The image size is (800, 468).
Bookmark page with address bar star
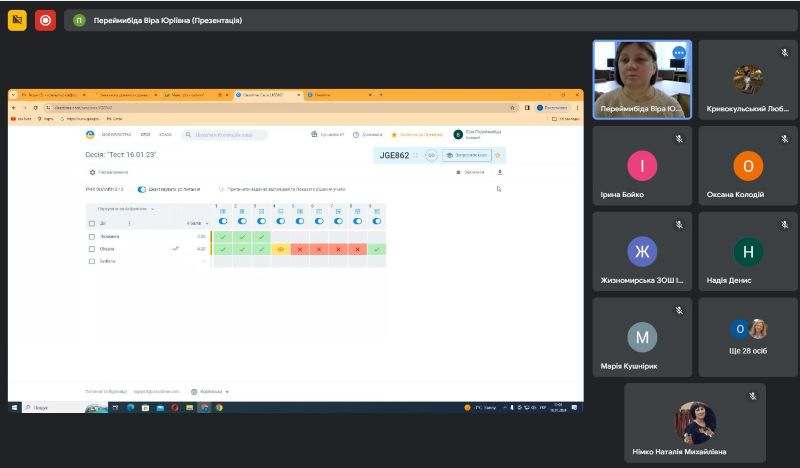[x=512, y=108]
